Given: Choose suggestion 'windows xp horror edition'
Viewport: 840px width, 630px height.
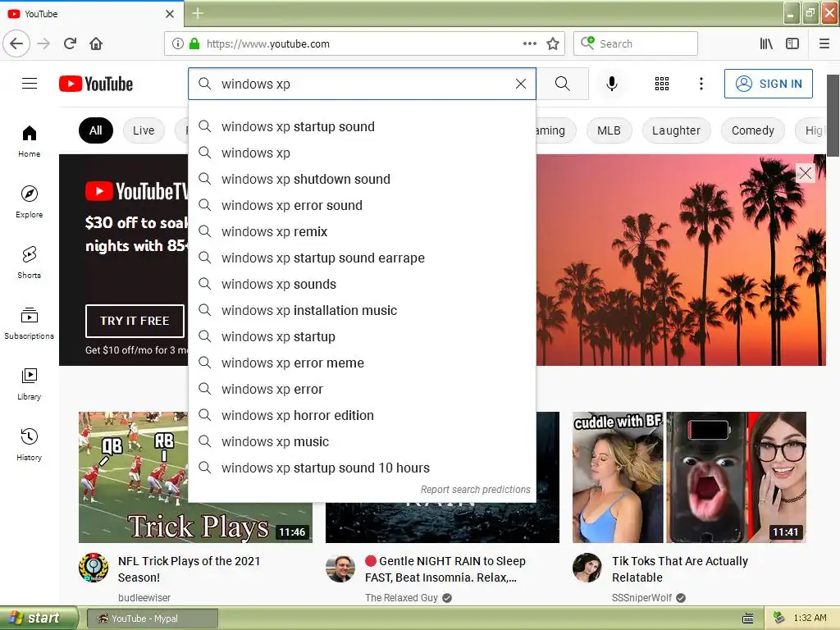Looking at the screenshot, I should 362,415.
